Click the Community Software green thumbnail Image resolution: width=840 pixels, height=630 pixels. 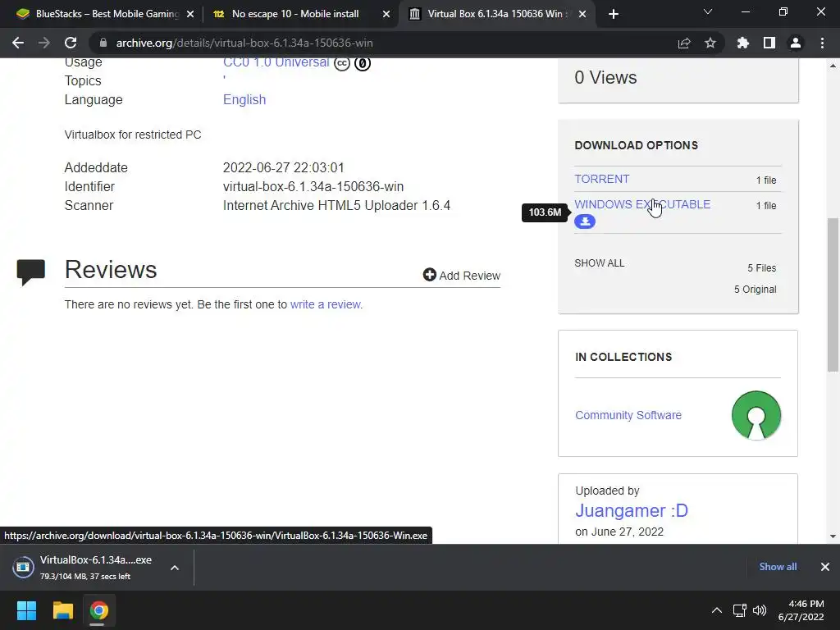pos(756,415)
